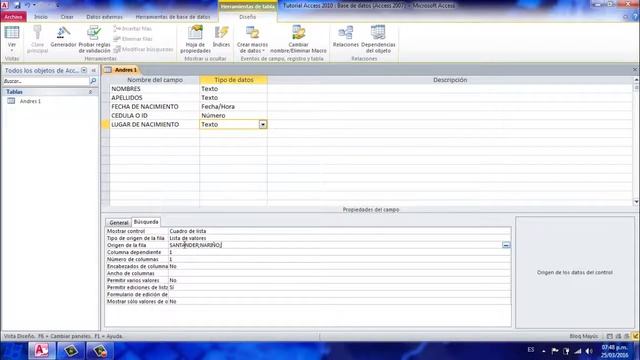Click the down arrow of table grid scrollbar

636,202
